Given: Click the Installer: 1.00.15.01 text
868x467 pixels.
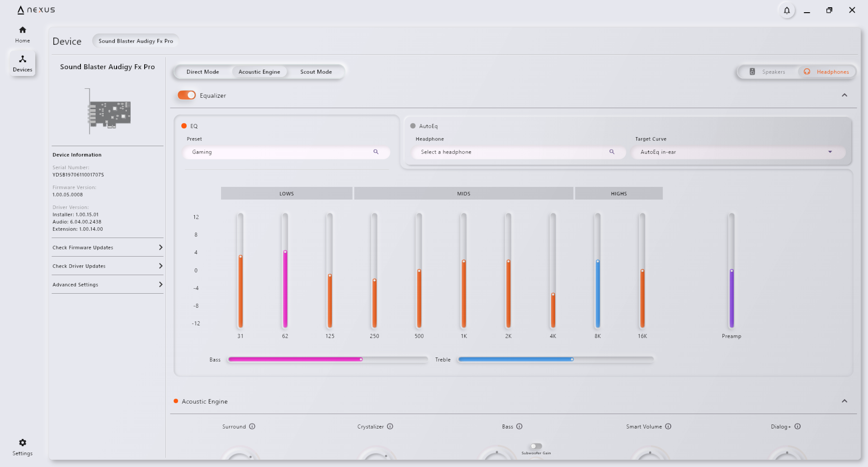Looking at the screenshot, I should tap(75, 214).
